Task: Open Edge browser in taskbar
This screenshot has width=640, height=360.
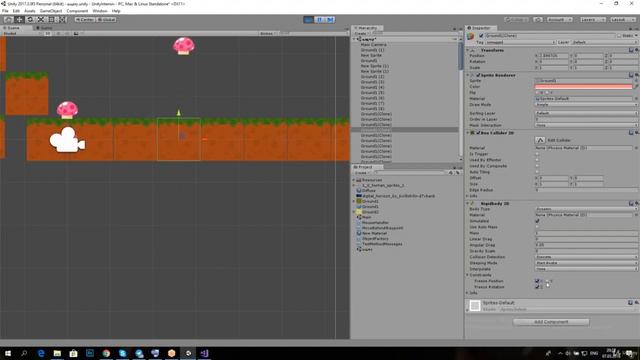Action: coord(41,353)
